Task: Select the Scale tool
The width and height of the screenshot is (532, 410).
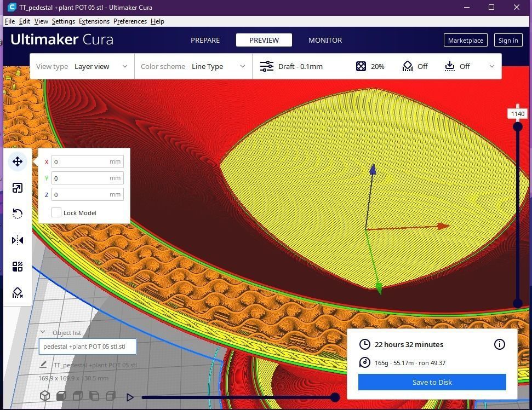Action: pos(18,188)
